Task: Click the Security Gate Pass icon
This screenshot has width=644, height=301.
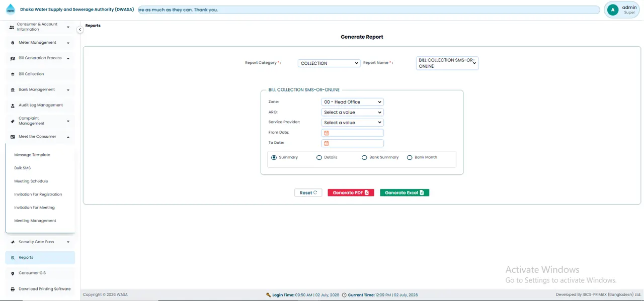Action: click(13, 242)
